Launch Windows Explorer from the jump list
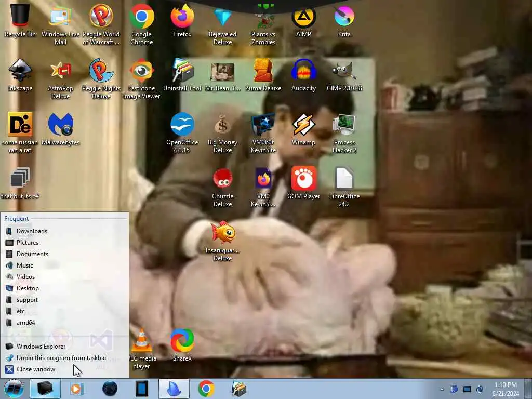The height and width of the screenshot is (399, 532). pyautogui.click(x=64, y=347)
